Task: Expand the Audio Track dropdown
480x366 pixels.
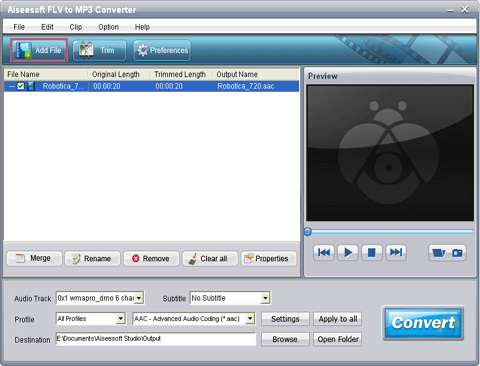Action: click(x=139, y=298)
